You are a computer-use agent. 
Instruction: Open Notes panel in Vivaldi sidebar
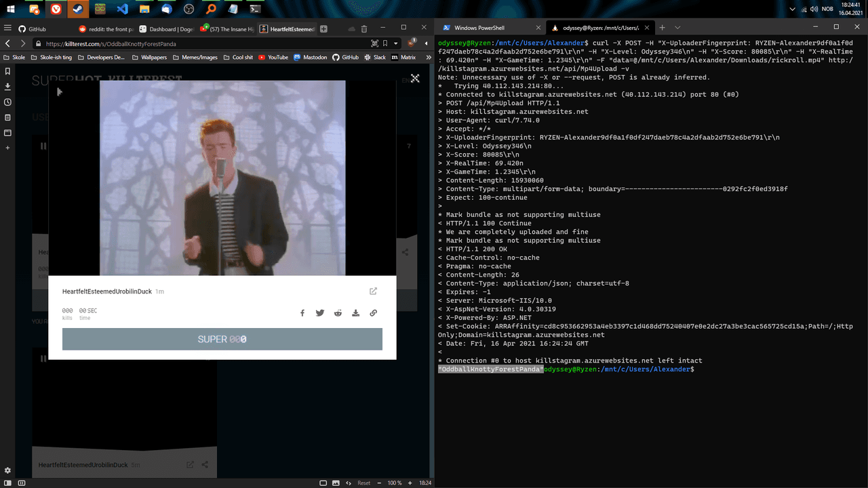[x=7, y=117]
